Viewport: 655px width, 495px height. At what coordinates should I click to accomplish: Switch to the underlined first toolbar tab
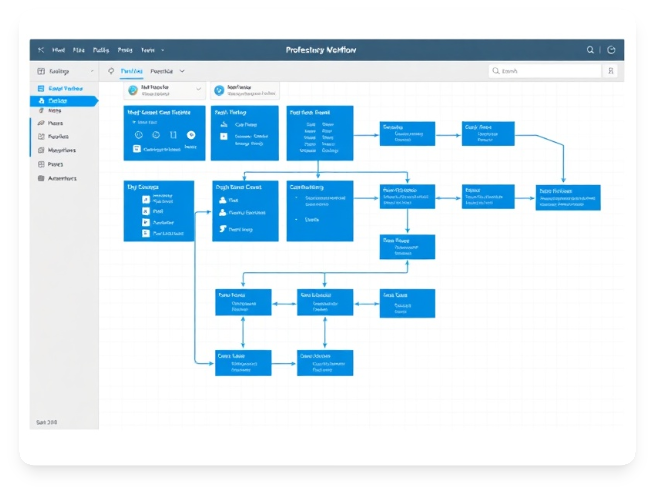click(x=131, y=72)
